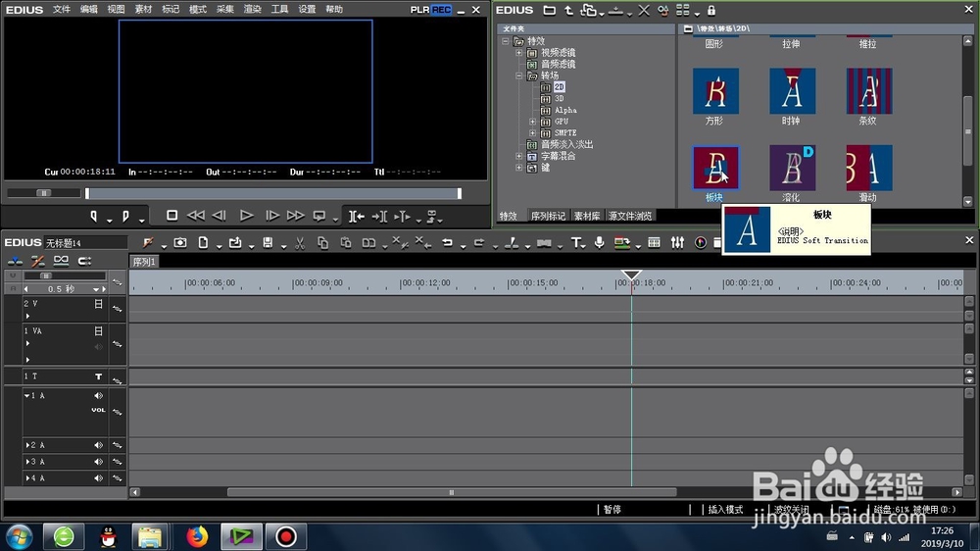
Task: Create a new sequence document icon
Action: [x=203, y=243]
